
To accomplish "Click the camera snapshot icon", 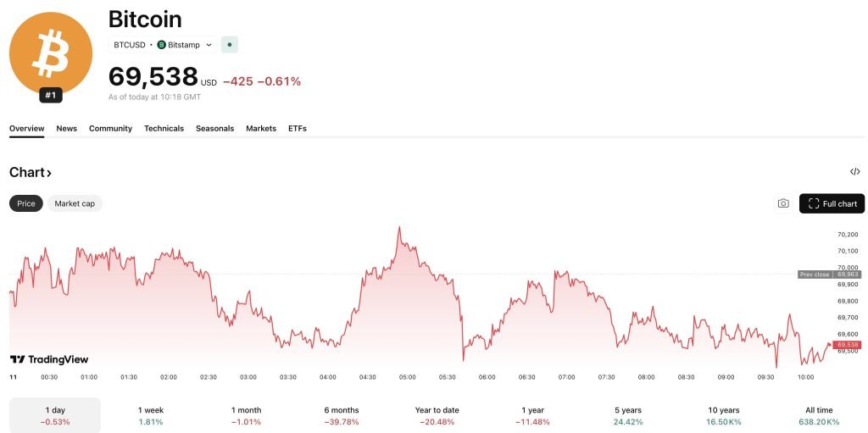I will coord(783,203).
